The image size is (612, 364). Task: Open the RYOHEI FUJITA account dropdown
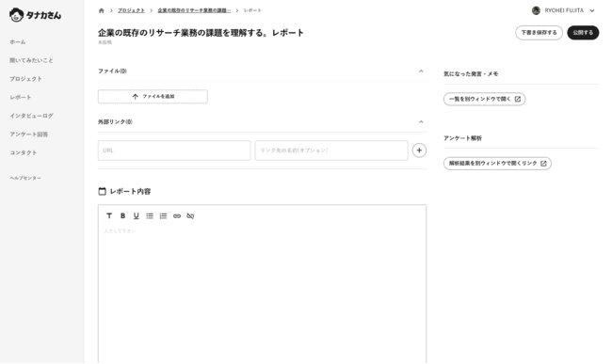(592, 10)
